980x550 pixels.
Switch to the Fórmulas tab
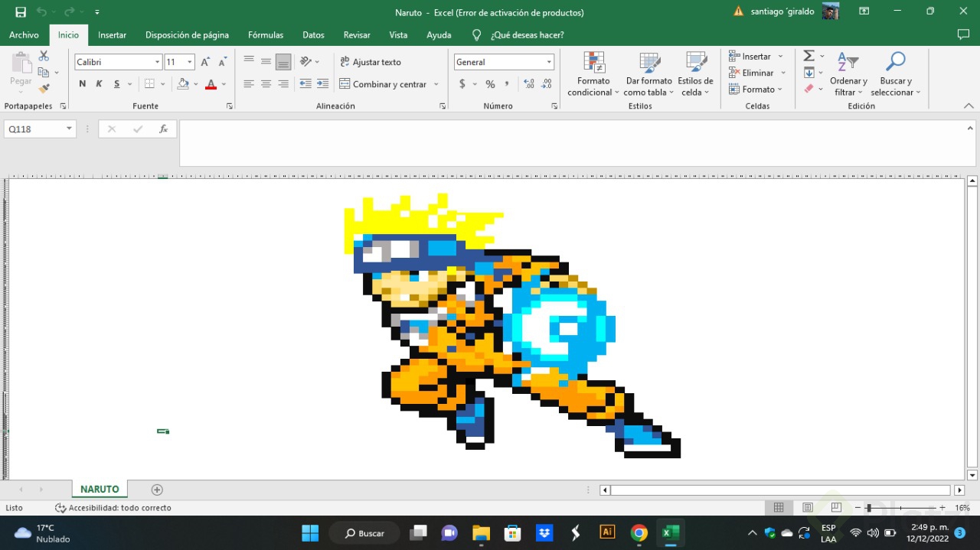(266, 35)
